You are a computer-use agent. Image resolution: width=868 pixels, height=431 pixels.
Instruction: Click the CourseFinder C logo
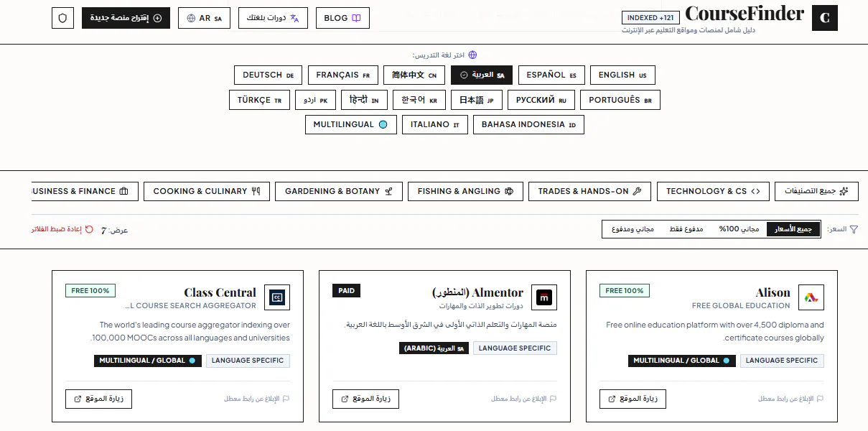825,18
